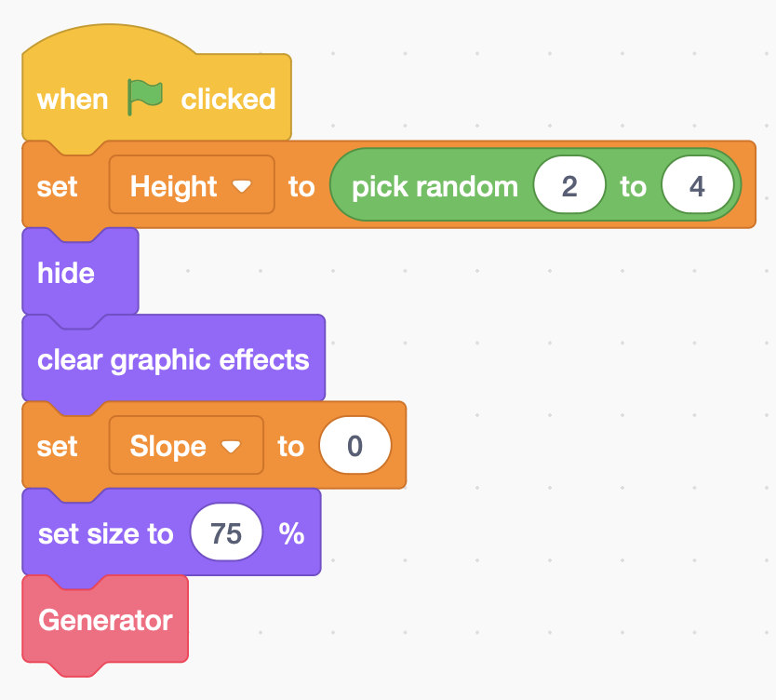
Task: Select the purple hide block
Action: (66, 273)
